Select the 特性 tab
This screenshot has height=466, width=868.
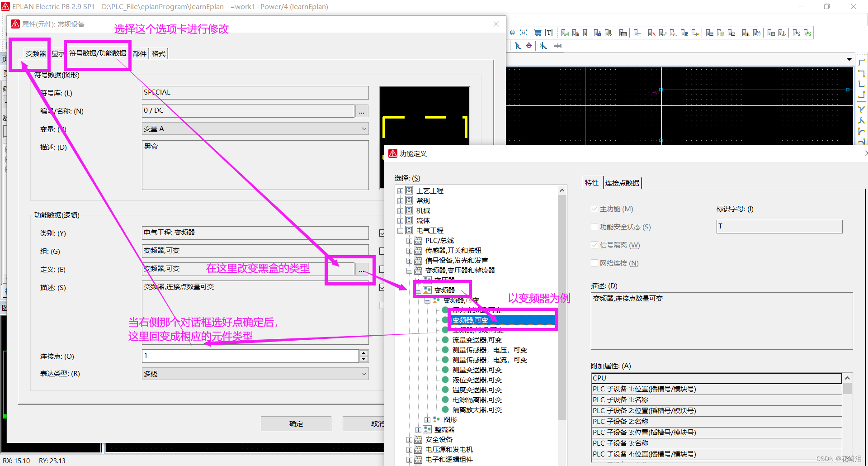pyautogui.click(x=592, y=182)
